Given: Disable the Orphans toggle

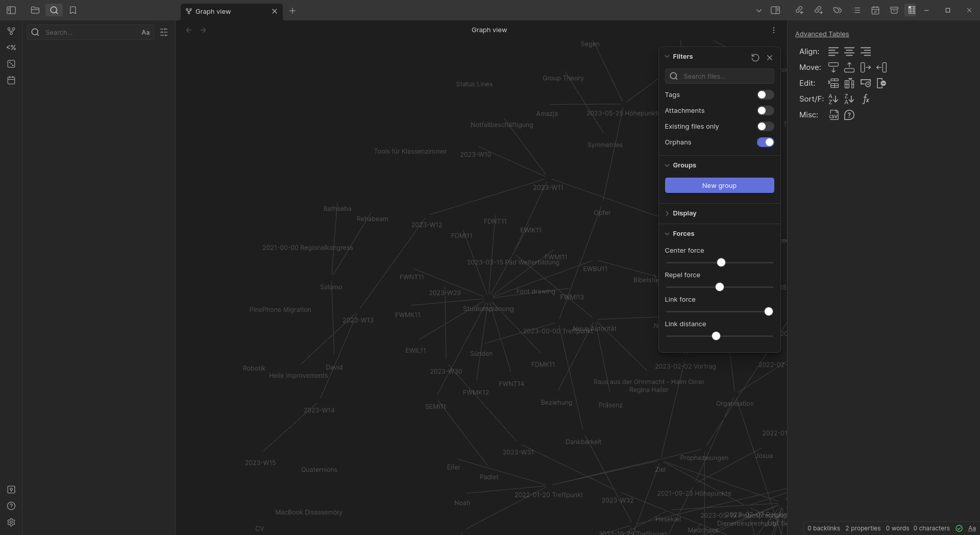Looking at the screenshot, I should (765, 142).
